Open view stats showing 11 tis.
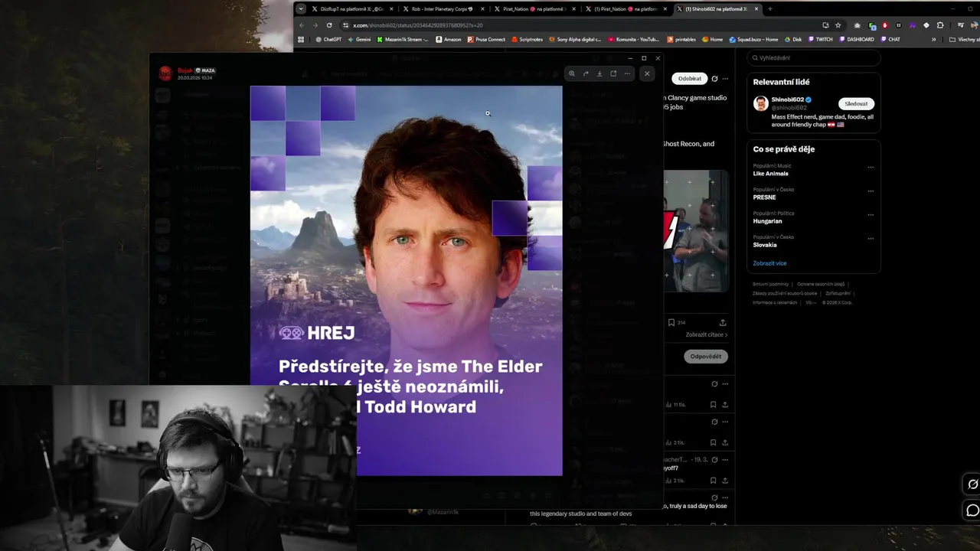 [x=675, y=404]
